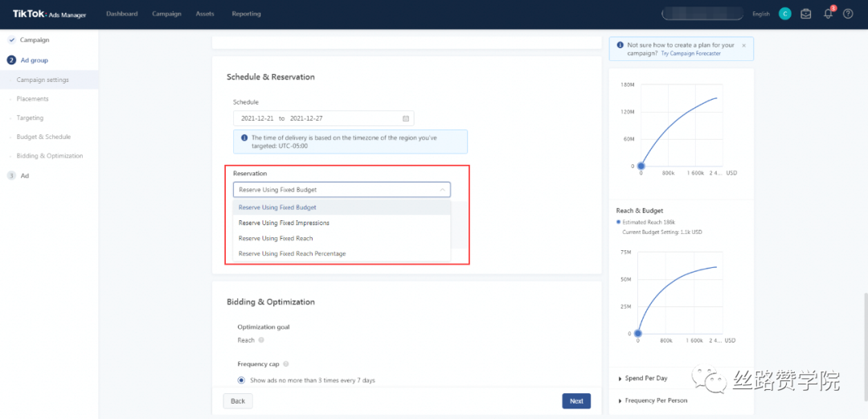Click info icon next to Frequency cap
Viewport: 868px width, 419px height.
click(x=286, y=364)
